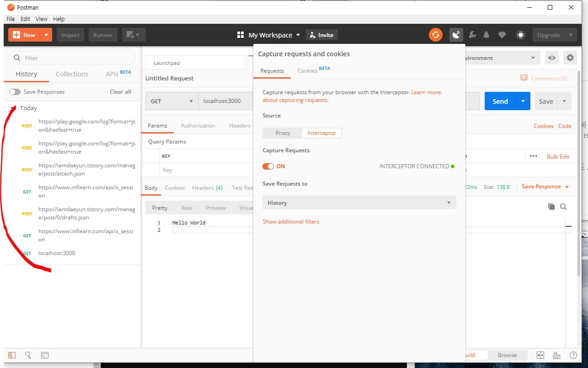The width and height of the screenshot is (588, 368).
Task: Click the orange sync status icon
Action: pyautogui.click(x=436, y=35)
